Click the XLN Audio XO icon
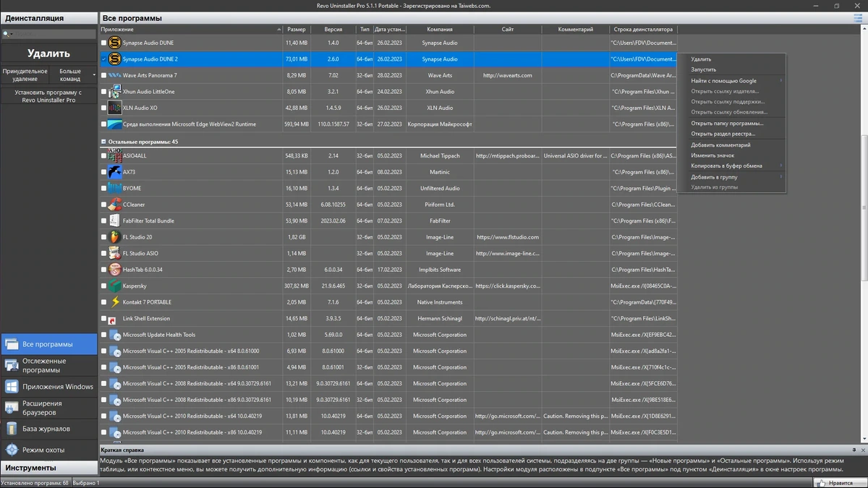The height and width of the screenshot is (488, 868). point(114,108)
